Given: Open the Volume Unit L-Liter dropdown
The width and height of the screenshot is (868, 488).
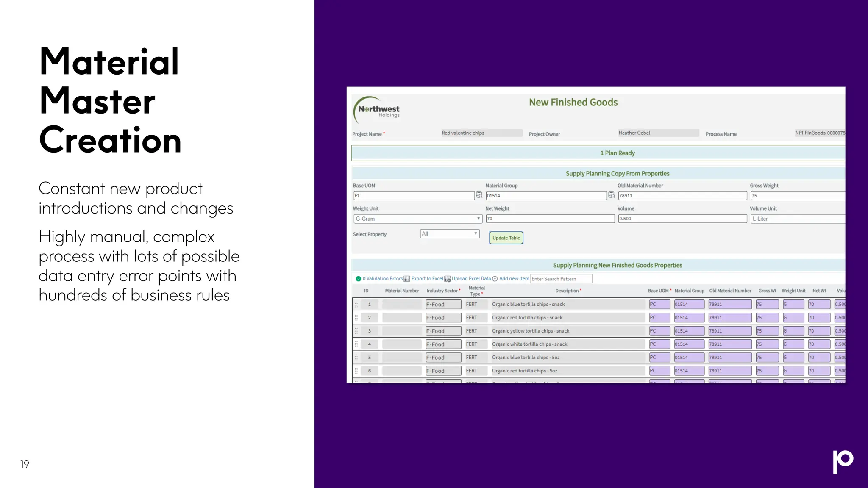Looking at the screenshot, I should pos(797,219).
